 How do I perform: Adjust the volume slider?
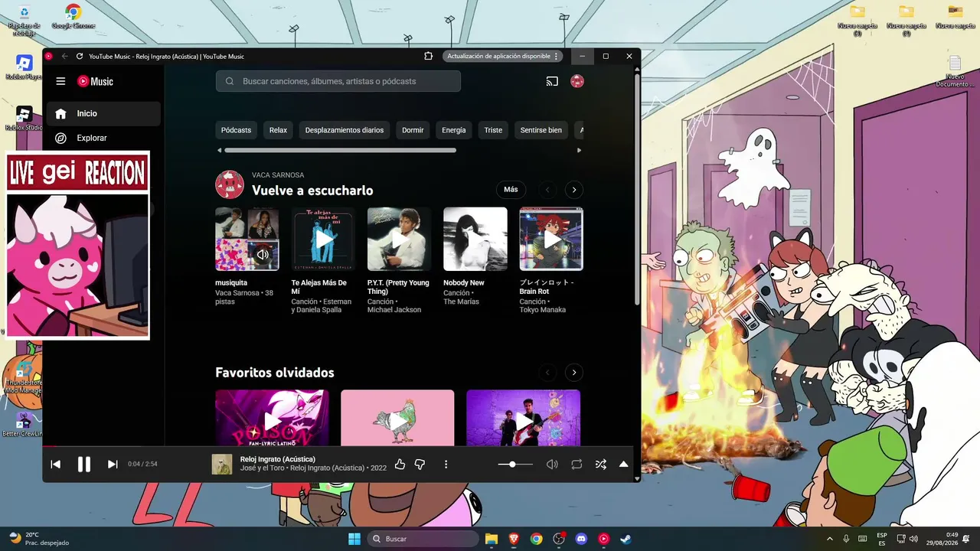[x=515, y=464]
